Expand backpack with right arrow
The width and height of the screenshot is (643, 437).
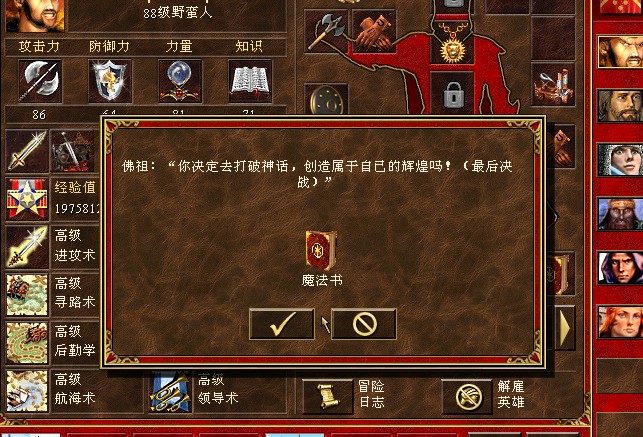tap(565, 328)
